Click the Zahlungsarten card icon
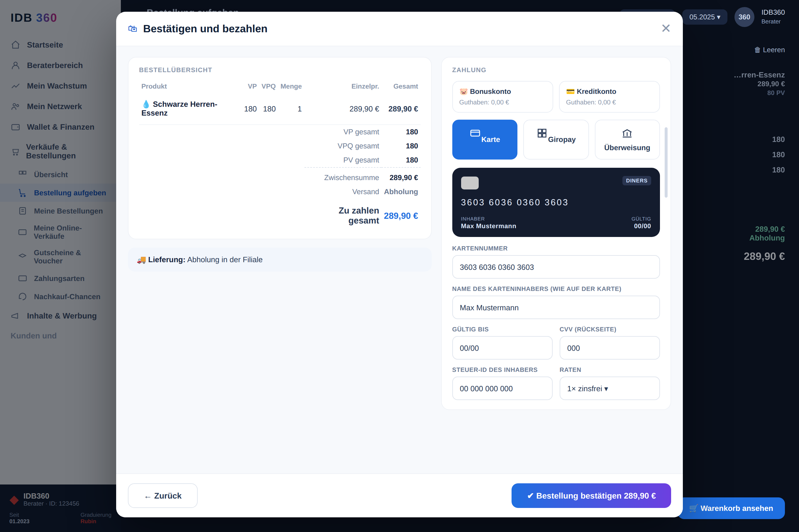This screenshot has height=532, width=799. (22, 279)
